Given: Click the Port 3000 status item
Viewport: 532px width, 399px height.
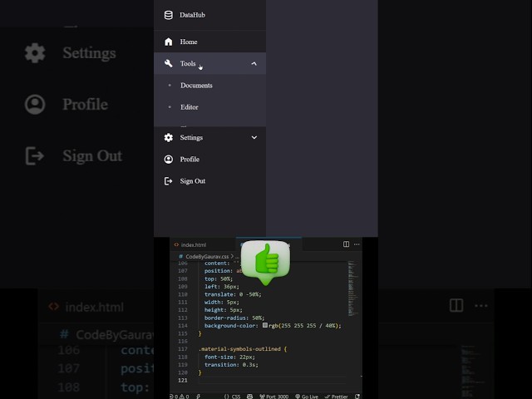Looking at the screenshot, I should click(x=274, y=397).
